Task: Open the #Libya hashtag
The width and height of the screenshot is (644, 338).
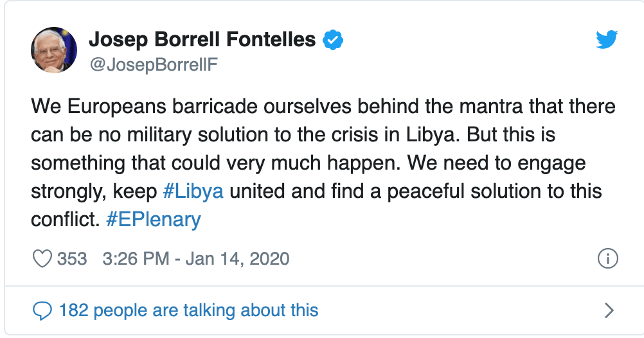Action: (193, 191)
